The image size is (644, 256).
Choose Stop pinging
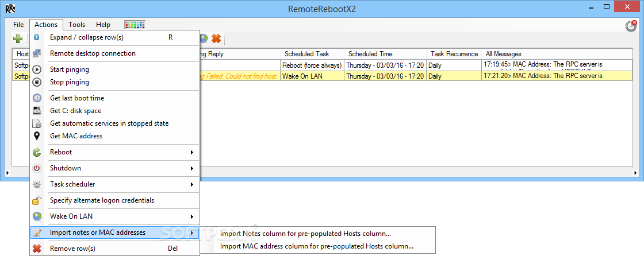tap(115, 82)
